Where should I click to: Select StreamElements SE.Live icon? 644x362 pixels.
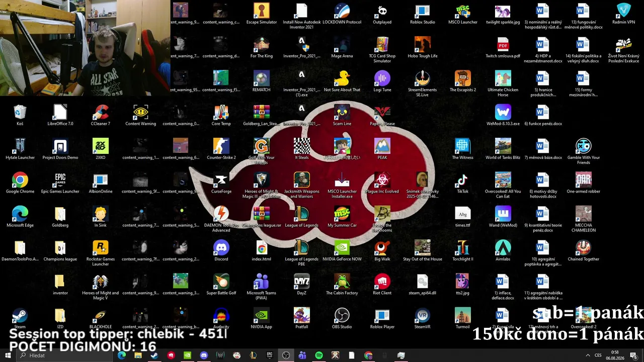pos(423,78)
